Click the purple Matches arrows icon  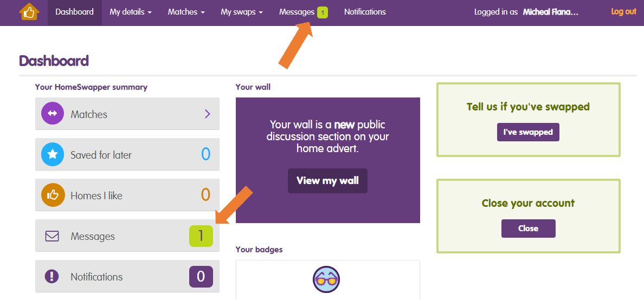click(52, 114)
